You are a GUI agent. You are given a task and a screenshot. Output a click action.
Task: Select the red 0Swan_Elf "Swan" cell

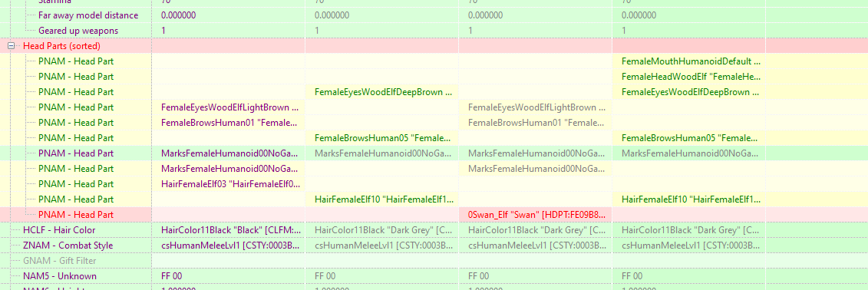[535, 215]
